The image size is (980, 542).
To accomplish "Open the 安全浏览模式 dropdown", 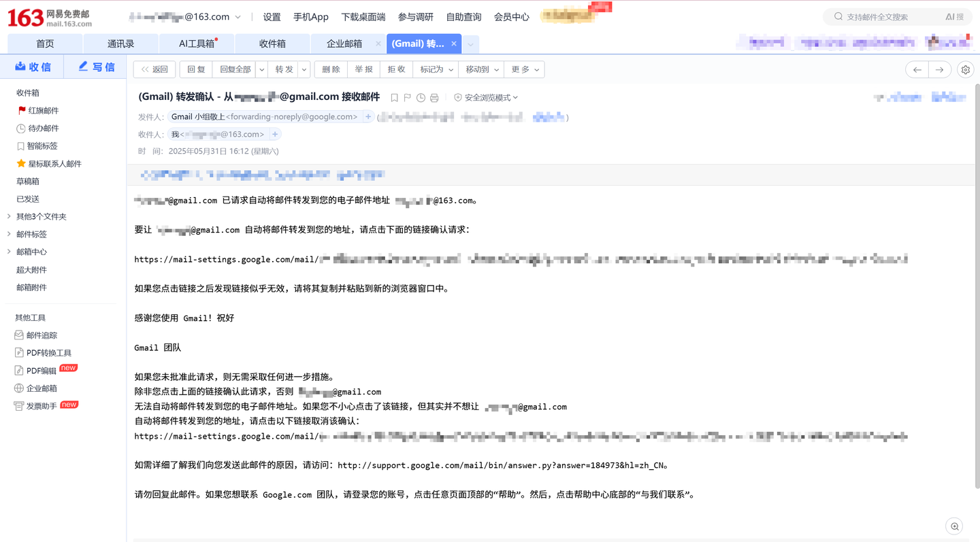I will click(486, 98).
